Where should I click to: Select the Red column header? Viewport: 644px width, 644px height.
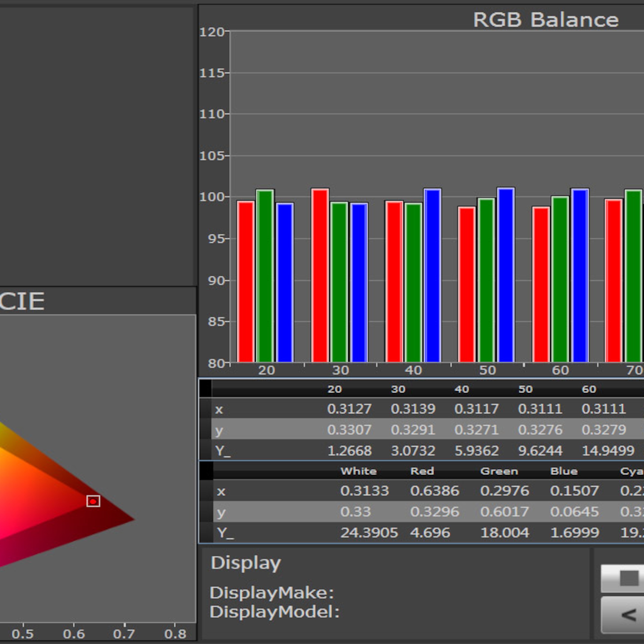422,471
